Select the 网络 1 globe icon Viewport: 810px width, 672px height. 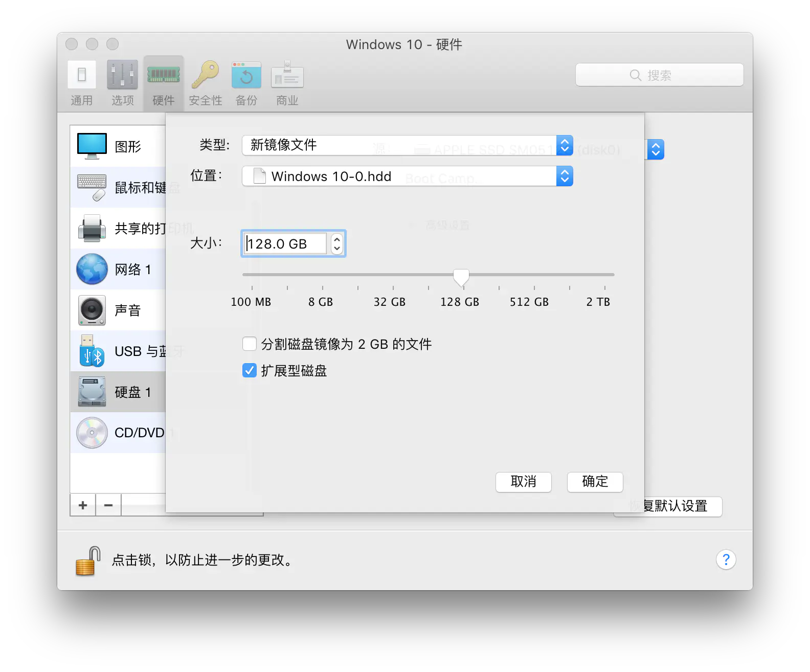click(x=92, y=269)
